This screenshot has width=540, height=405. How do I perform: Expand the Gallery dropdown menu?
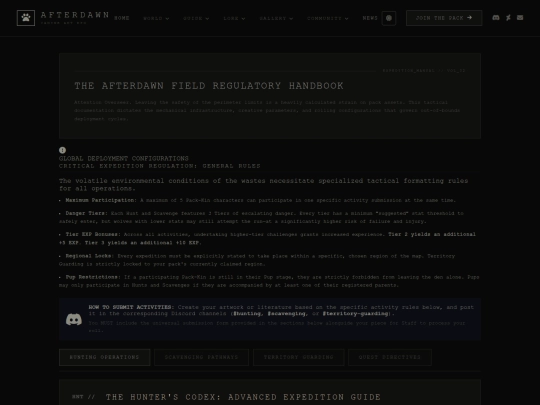pos(276,18)
